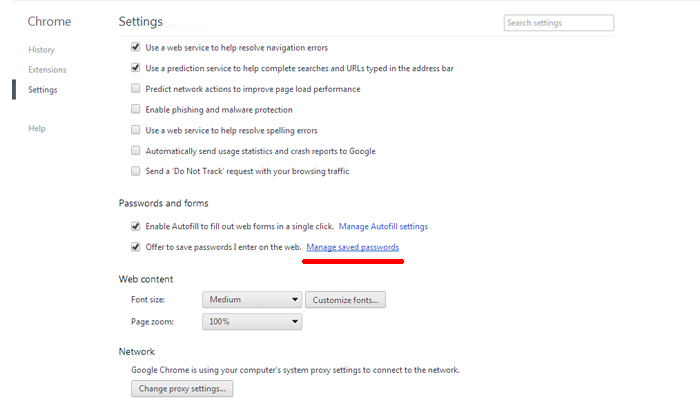Enable sending usage statistics to Google
700x400 pixels.
135,150
